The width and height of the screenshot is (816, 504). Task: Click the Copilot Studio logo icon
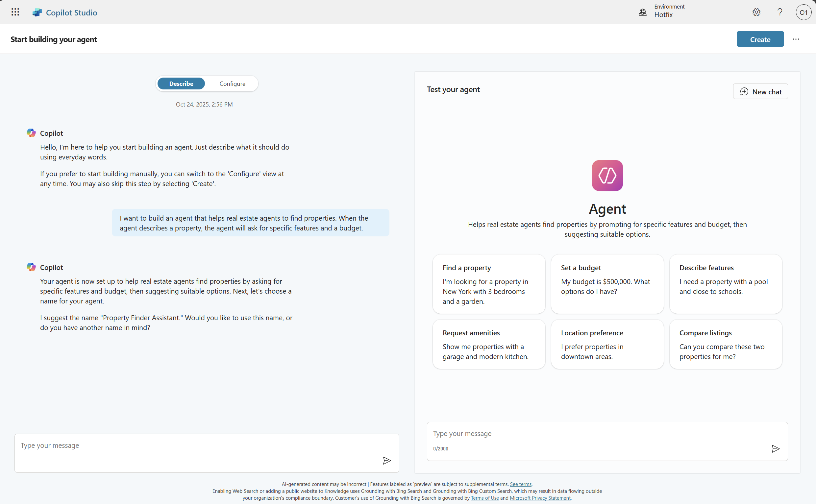[x=37, y=12]
